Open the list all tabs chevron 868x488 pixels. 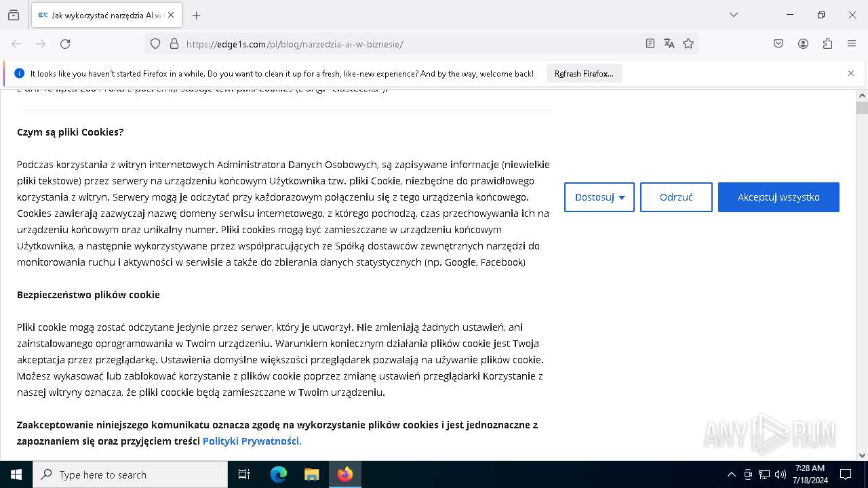733,15
